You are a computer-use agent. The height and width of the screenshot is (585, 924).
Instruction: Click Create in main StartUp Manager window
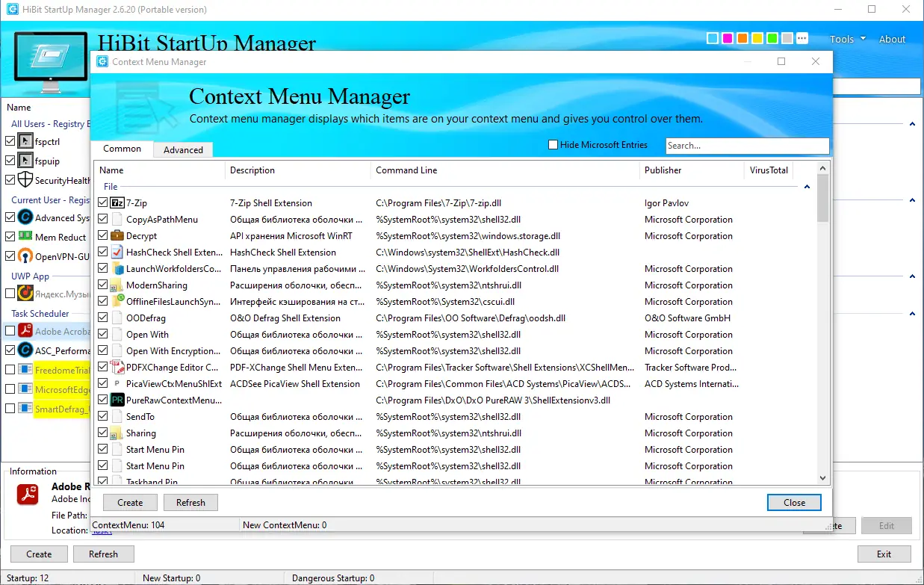39,554
